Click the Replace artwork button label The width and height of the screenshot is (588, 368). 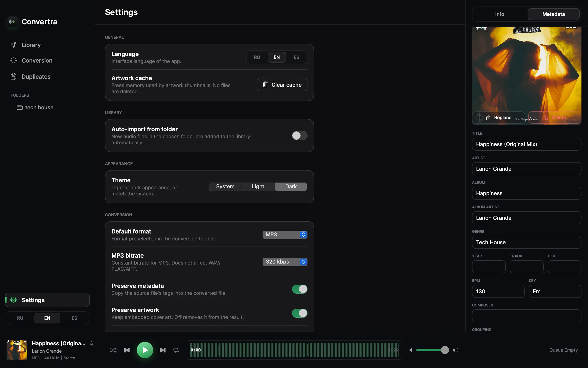point(503,118)
